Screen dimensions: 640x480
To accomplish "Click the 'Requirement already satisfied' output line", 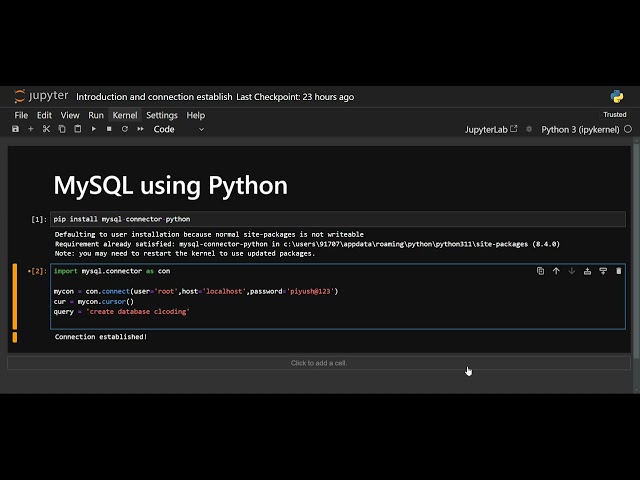I will point(307,244).
